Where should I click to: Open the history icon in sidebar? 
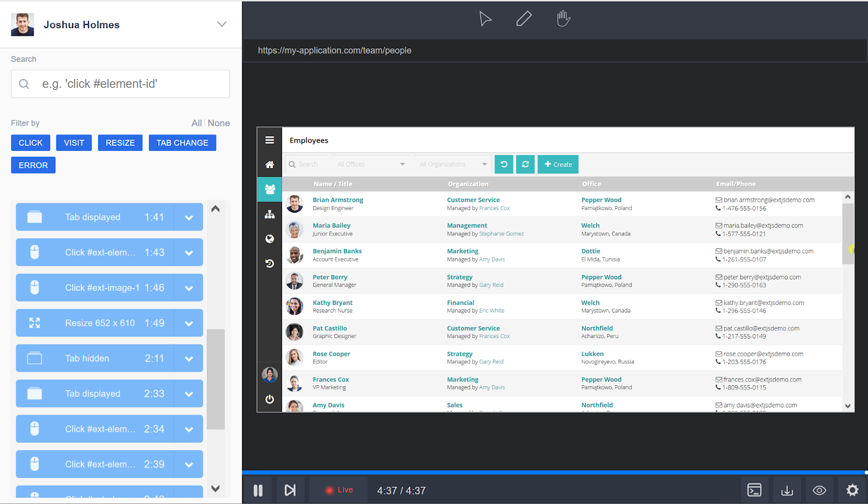[x=270, y=264]
